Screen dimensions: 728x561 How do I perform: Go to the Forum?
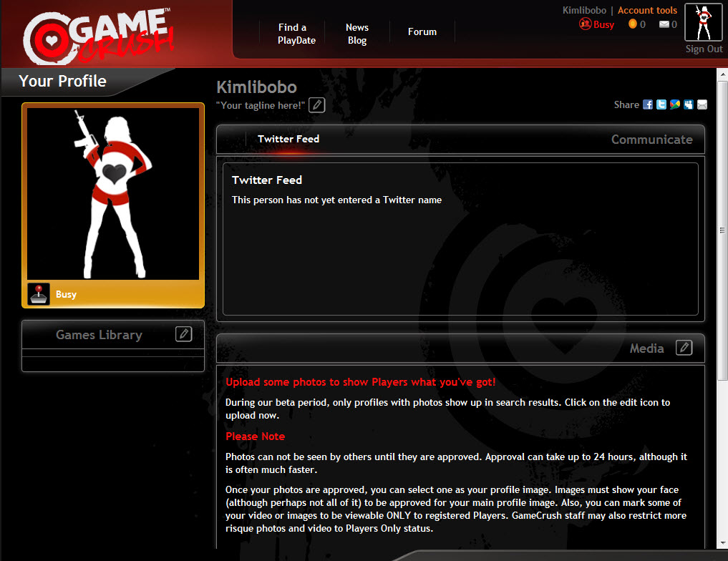point(422,31)
